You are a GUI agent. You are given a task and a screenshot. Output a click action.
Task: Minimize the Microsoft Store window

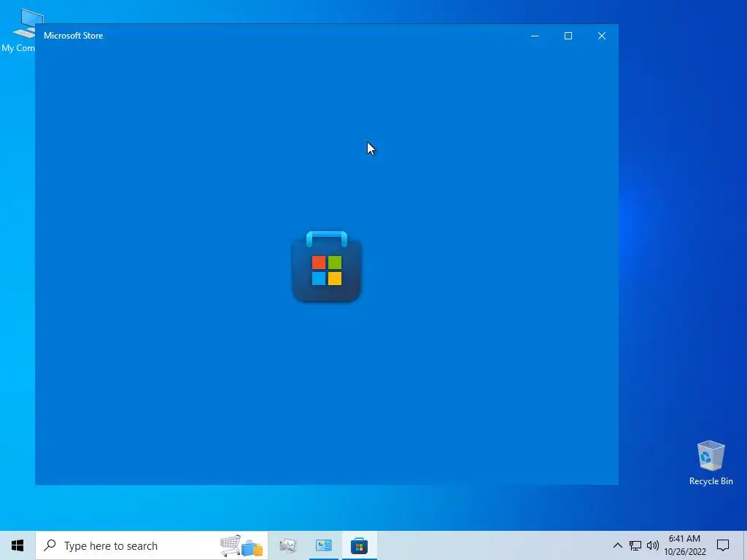pyautogui.click(x=535, y=36)
